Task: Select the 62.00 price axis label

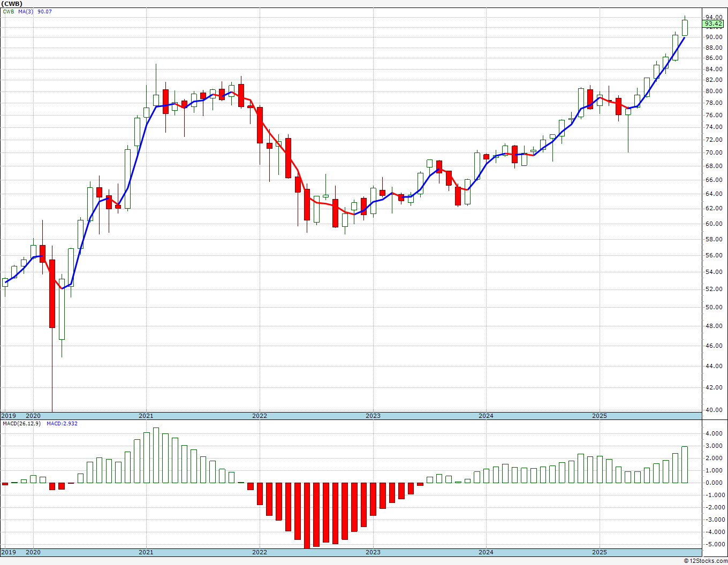Action: [x=714, y=208]
